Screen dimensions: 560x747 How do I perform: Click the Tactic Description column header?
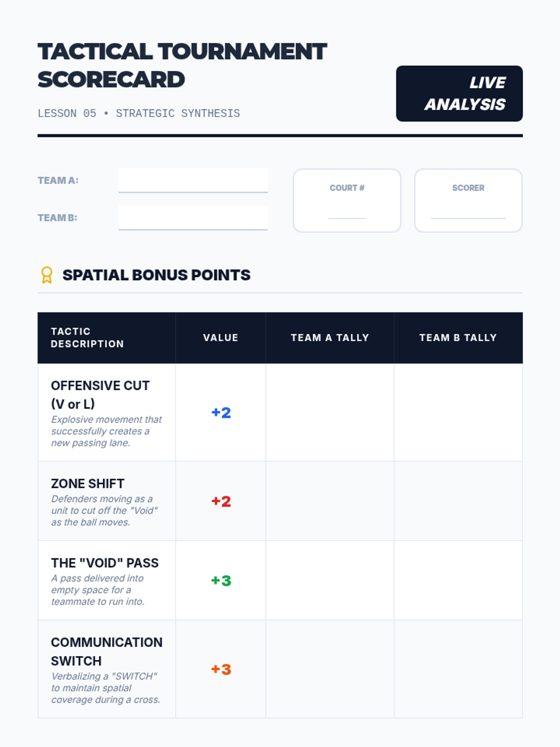coord(87,338)
